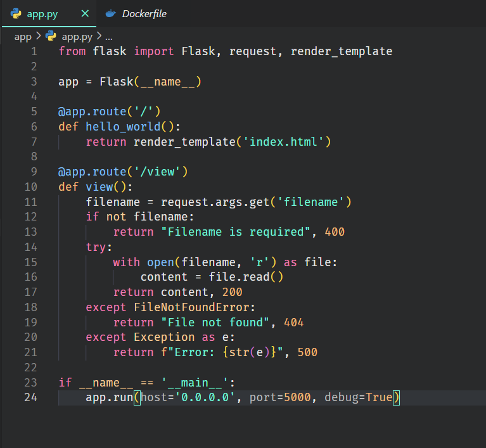Click the '0.0.0.0' host string
Screen dimensions: 486x448
205,397
